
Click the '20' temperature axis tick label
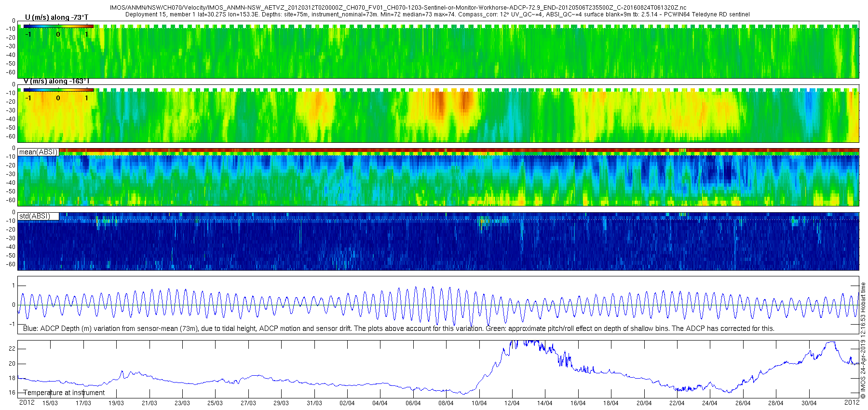(12, 363)
